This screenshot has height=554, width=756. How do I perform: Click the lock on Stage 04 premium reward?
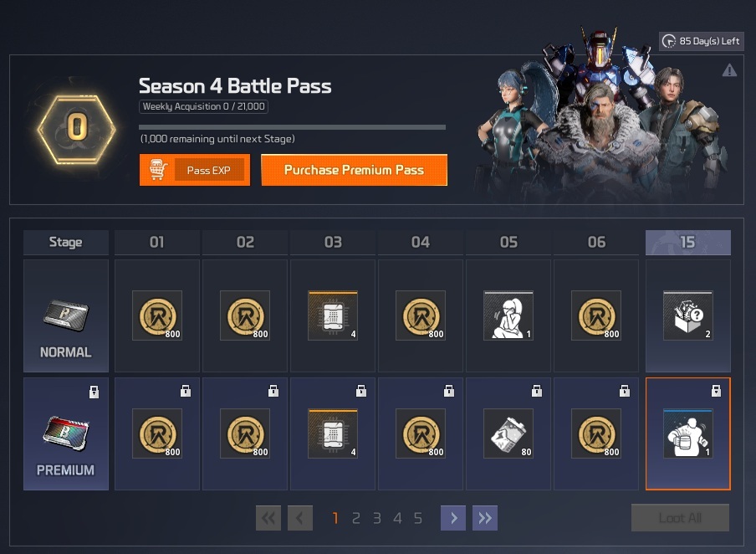[449, 391]
